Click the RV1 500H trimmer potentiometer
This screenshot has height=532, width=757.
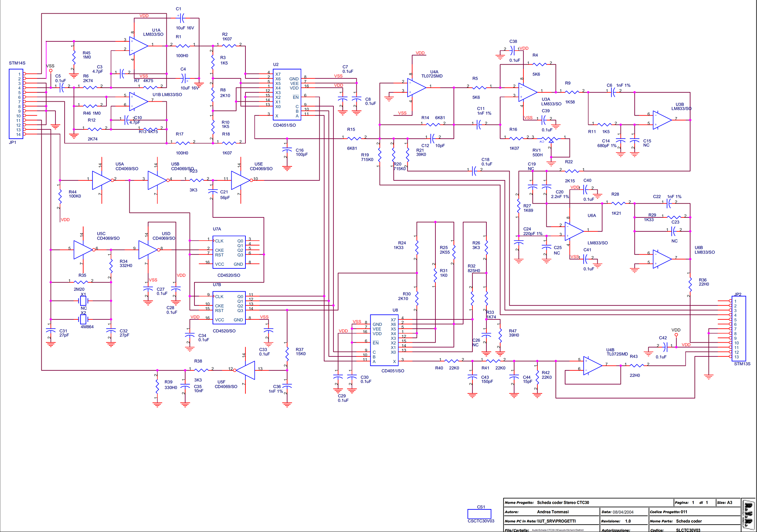click(551, 139)
